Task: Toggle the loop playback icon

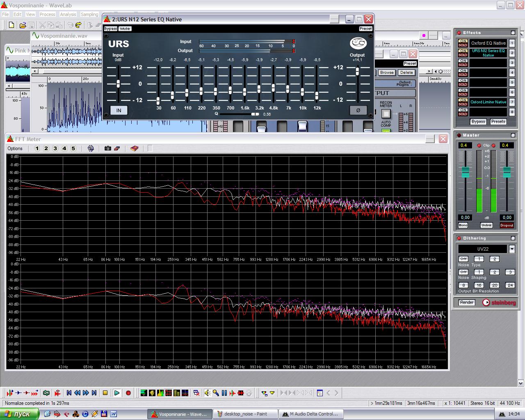Action: (x=46, y=393)
